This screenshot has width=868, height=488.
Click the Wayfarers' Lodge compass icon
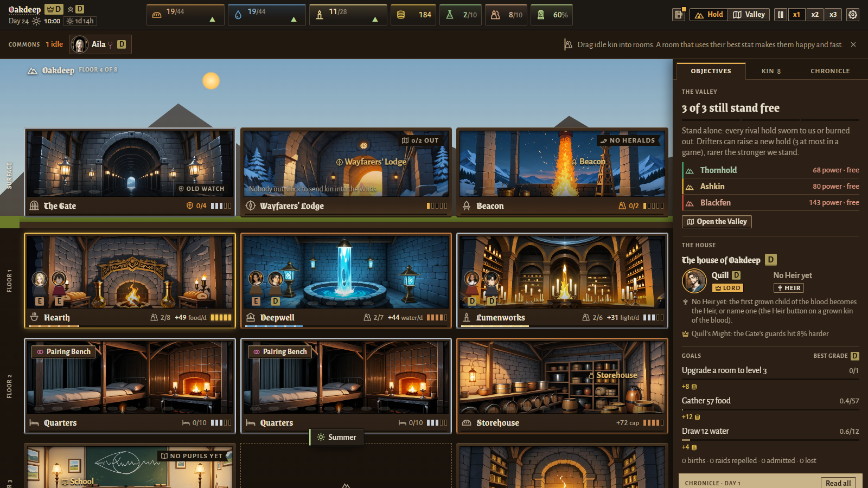pos(251,206)
